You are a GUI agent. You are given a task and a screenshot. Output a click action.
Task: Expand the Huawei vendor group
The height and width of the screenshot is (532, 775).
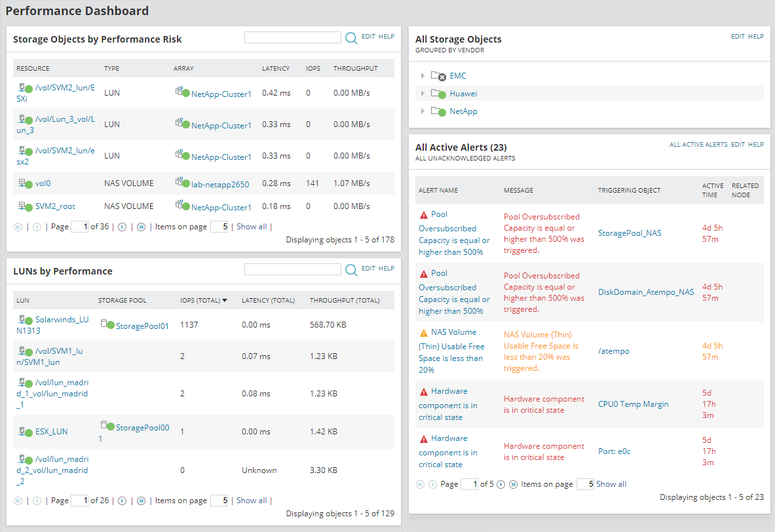point(423,93)
